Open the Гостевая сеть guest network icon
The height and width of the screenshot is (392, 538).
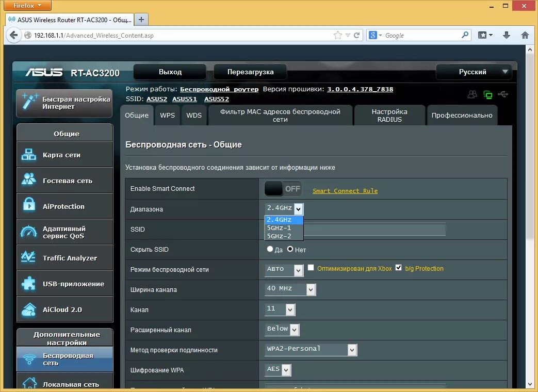pyautogui.click(x=28, y=179)
